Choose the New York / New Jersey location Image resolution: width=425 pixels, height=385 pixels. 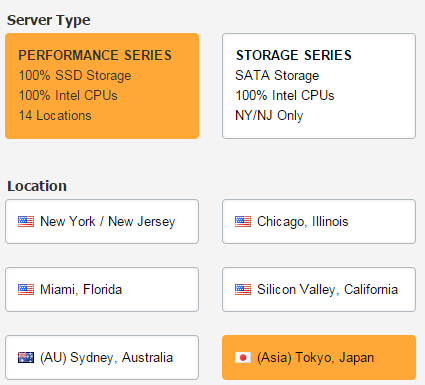tap(102, 222)
